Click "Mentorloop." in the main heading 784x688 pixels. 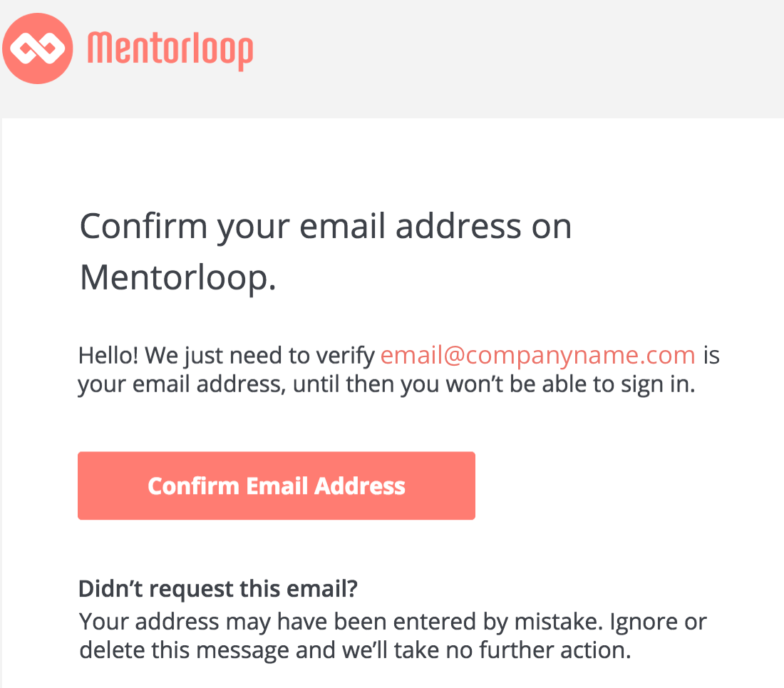(178, 277)
